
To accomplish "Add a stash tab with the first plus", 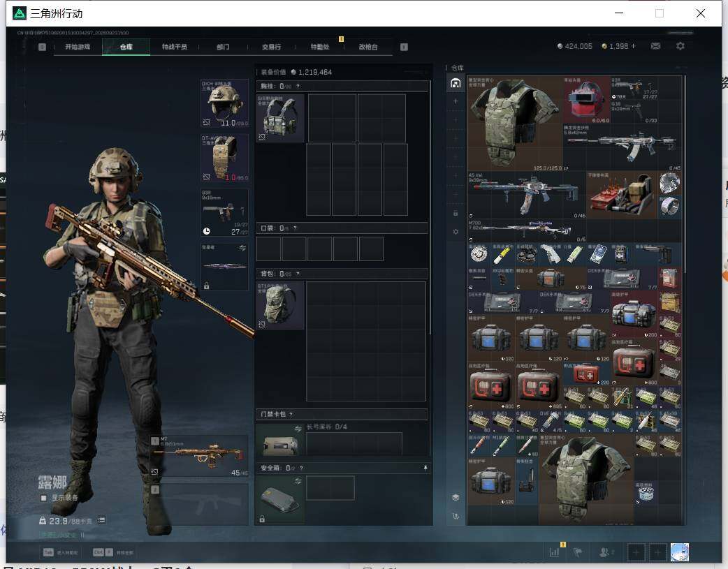I will point(456,101).
